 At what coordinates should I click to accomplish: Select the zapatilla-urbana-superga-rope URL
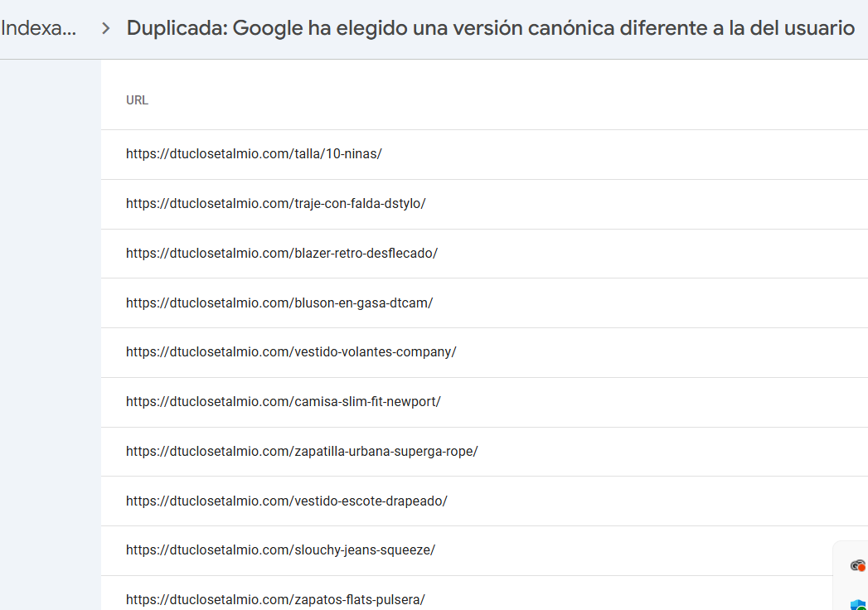click(302, 452)
